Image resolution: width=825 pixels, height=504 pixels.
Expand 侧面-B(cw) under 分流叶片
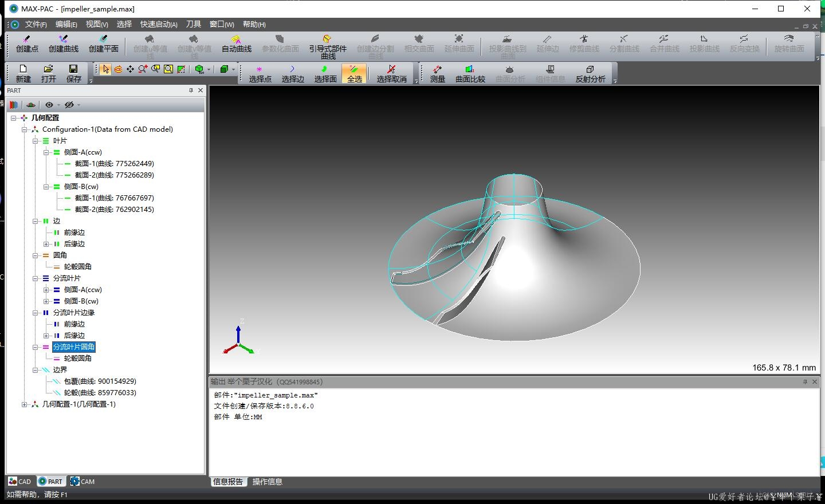click(46, 301)
